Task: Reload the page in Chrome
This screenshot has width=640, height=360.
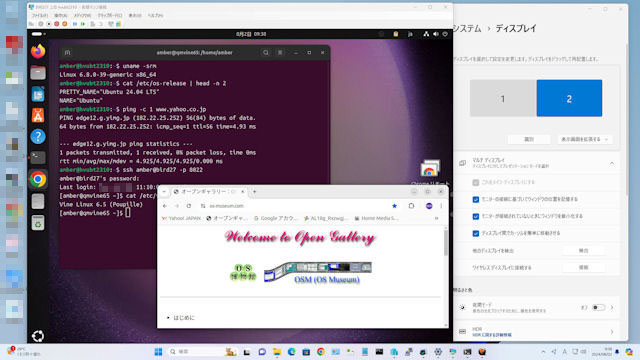Action: [x=189, y=206]
